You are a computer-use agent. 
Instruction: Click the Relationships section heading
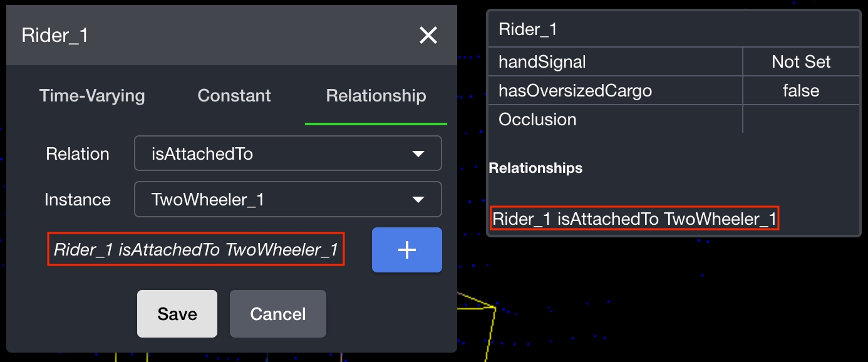click(x=535, y=168)
